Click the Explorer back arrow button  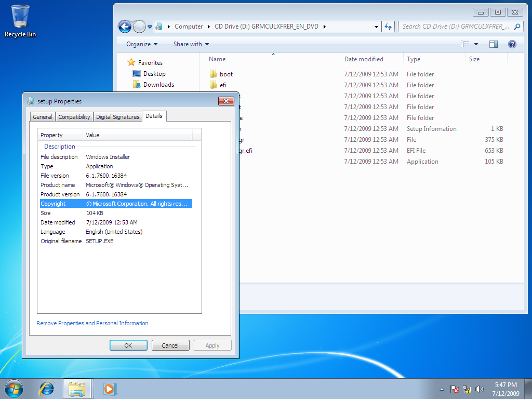point(125,26)
